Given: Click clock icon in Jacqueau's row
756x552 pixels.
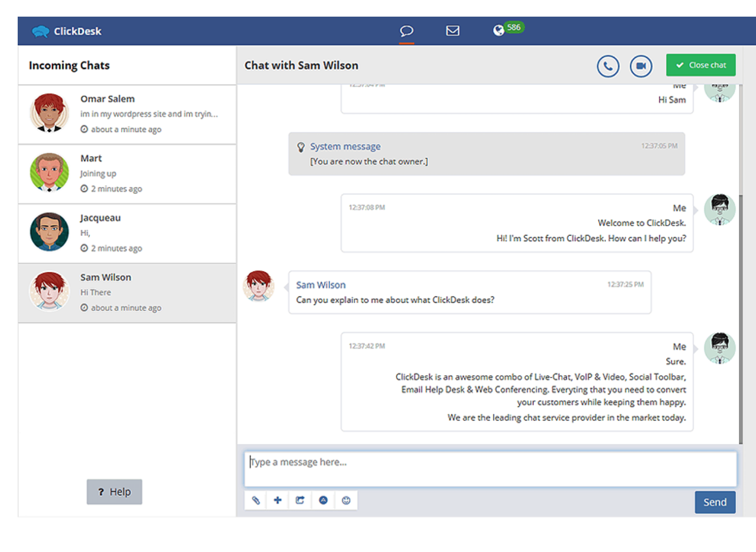Looking at the screenshot, I should [84, 248].
